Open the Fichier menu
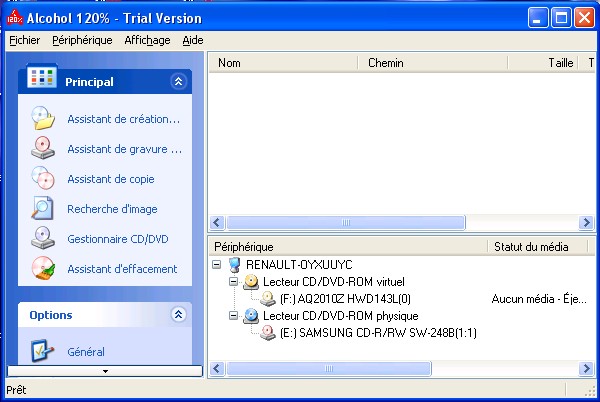This screenshot has height=402, width=600. pos(24,40)
